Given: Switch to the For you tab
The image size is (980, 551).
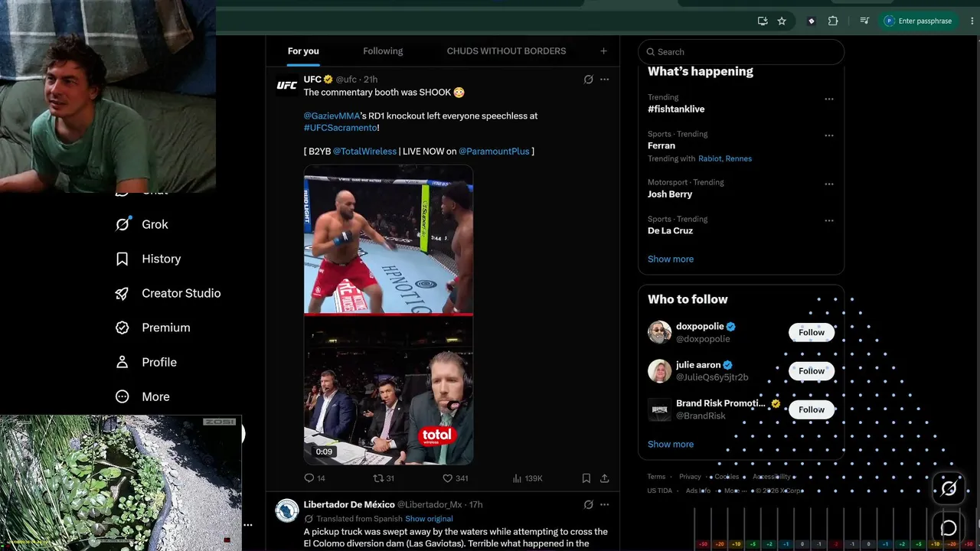Looking at the screenshot, I should pyautogui.click(x=303, y=51).
